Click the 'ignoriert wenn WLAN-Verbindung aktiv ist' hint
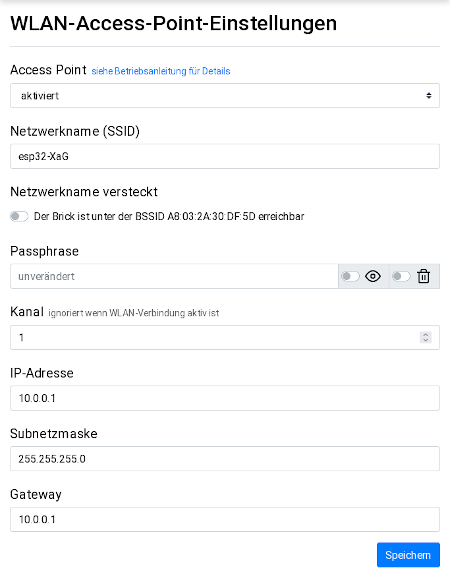Viewport: 450px width, 578px height. (134, 313)
